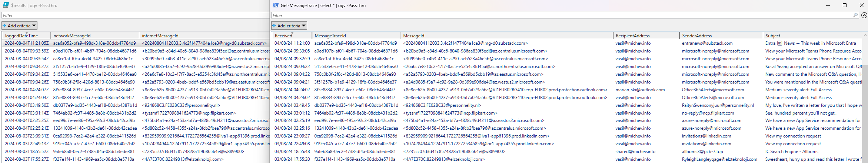The width and height of the screenshot is (868, 163).
Task: Sort by loggedDateTime column header
Action: tap(21, 36)
